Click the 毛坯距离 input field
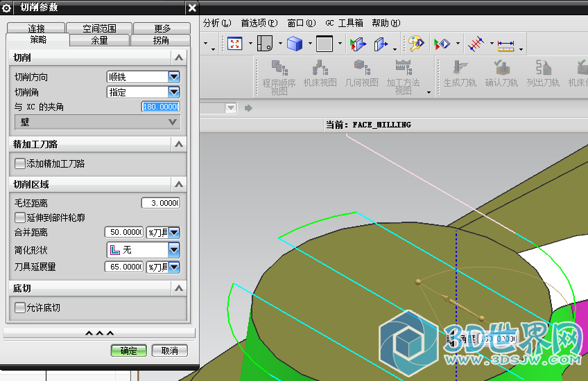This screenshot has width=588, height=381. 160,203
